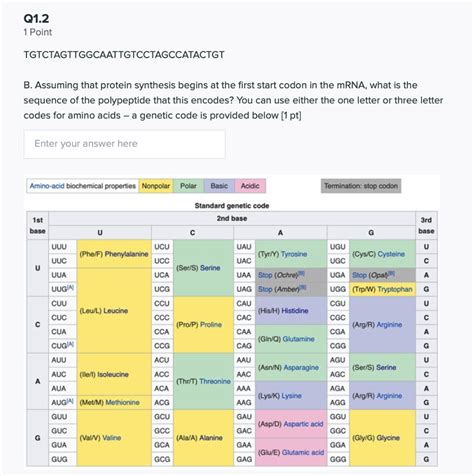Screen dimensions: 474x476
Task: Open the Tryptophan link
Action: coord(395,289)
